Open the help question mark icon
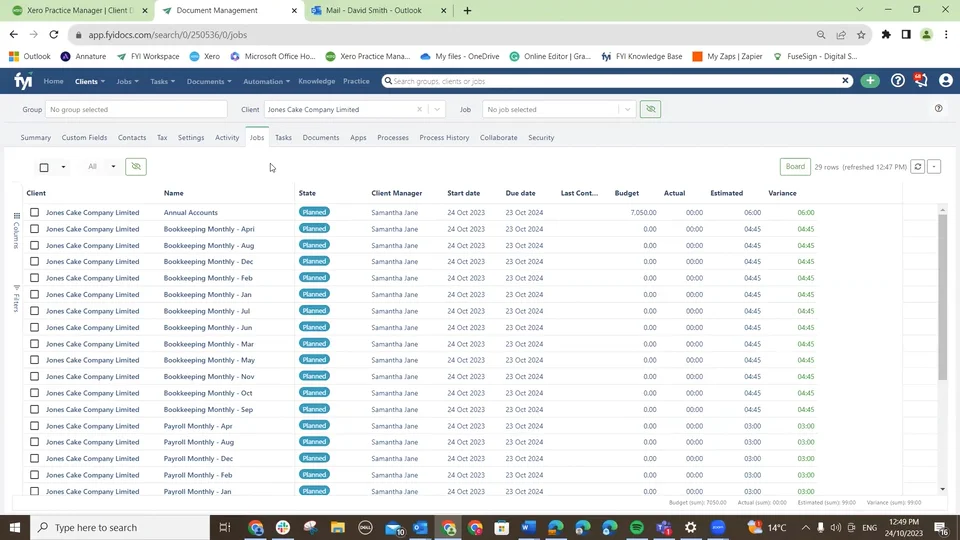Viewport: 960px width, 540px height. [x=897, y=81]
